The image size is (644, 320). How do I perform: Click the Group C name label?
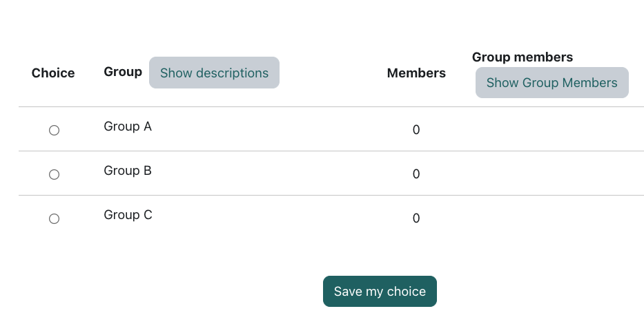click(x=128, y=215)
